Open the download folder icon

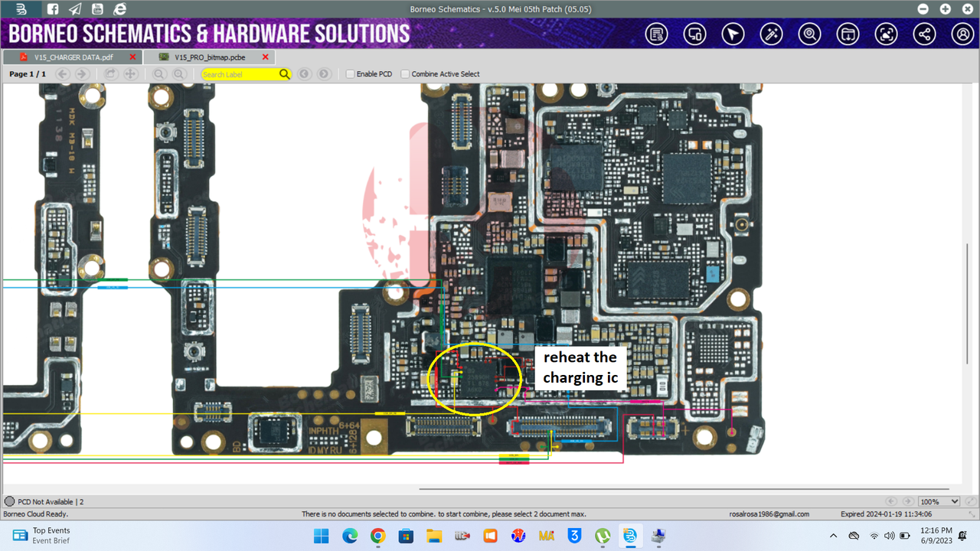848,34
